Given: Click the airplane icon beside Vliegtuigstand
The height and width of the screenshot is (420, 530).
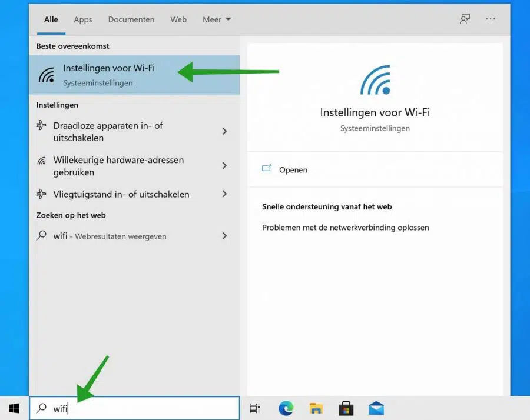Looking at the screenshot, I should [x=41, y=194].
